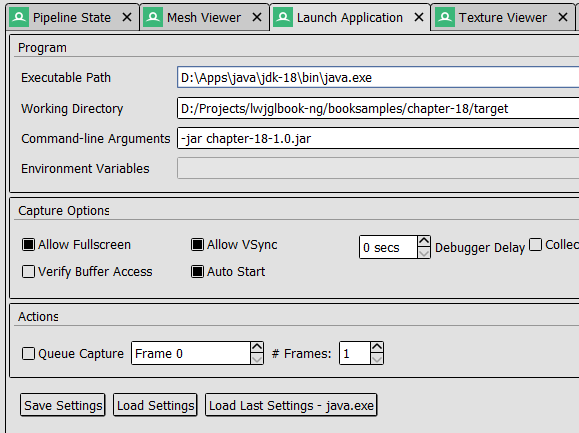Click the Texture Viewer tab icon
Screen dimensions: 579x433
pos(445,17)
